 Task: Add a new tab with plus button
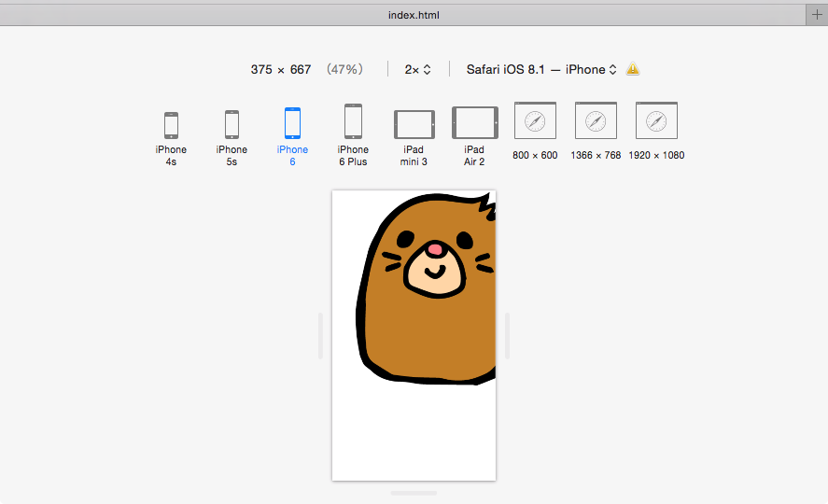tap(817, 15)
